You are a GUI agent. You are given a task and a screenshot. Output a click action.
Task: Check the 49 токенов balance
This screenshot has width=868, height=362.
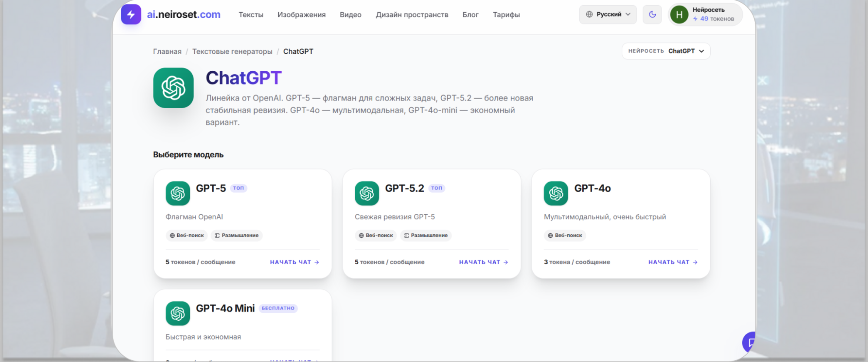point(713,19)
